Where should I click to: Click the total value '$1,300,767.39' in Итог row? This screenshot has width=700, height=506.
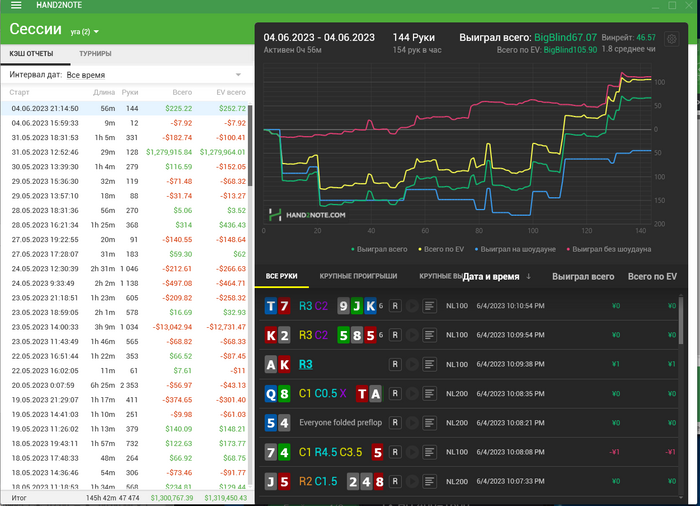(x=172, y=498)
